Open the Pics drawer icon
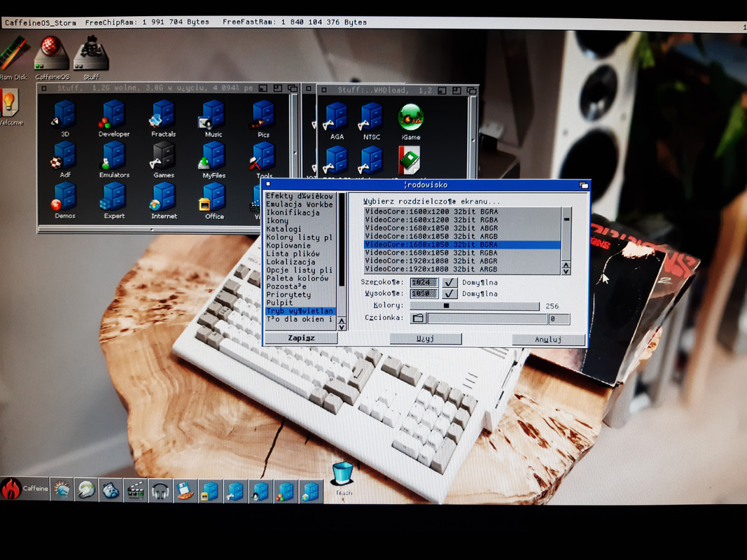This screenshot has width=747, height=560. coord(263,115)
